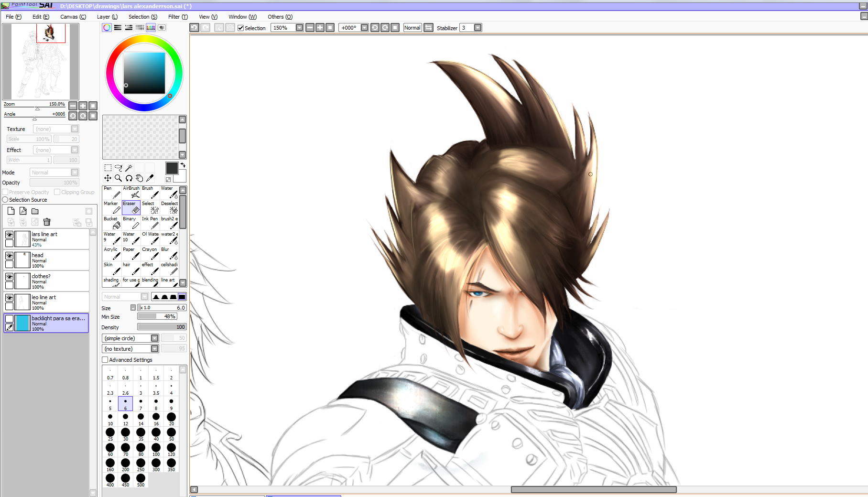868x497 pixels.
Task: Activate the rotate view tool
Action: tap(129, 178)
